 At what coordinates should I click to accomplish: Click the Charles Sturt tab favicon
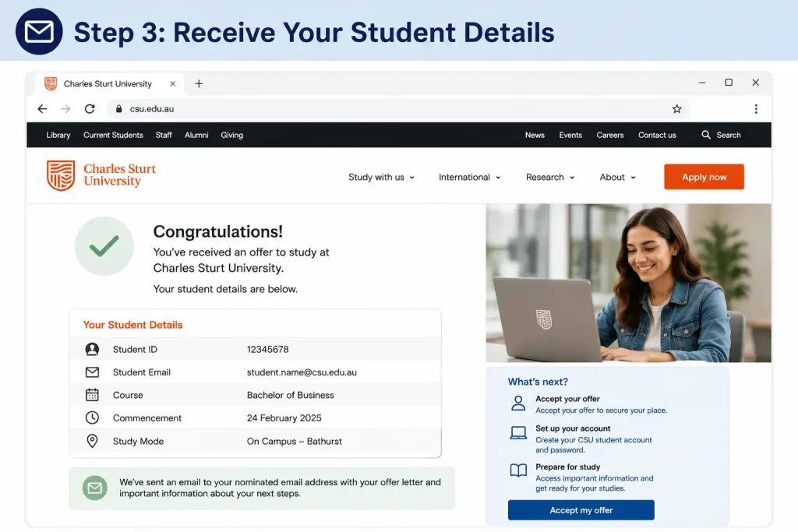coord(51,83)
